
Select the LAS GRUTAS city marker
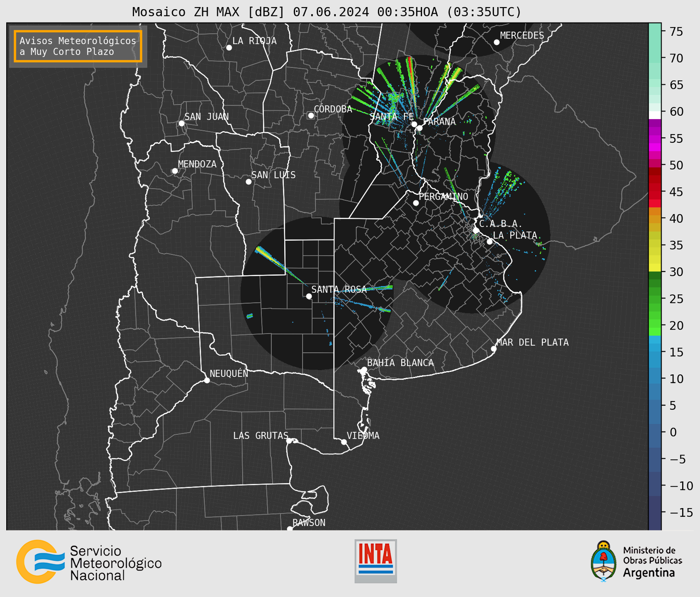click(x=289, y=441)
